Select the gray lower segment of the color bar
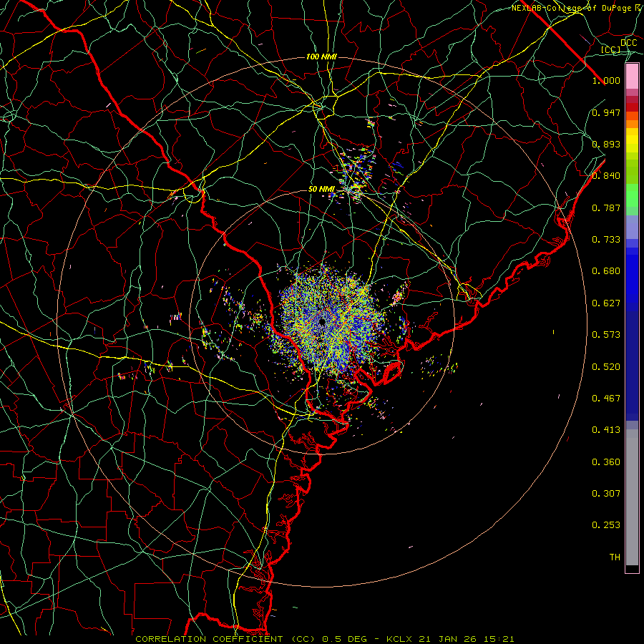Viewport: 644px width, 644px height. pyautogui.click(x=632, y=497)
